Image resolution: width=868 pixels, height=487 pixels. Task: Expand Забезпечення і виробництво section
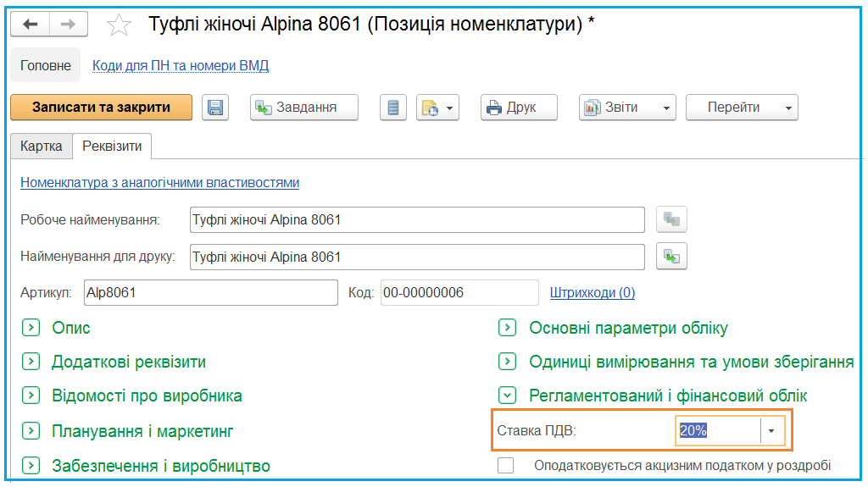[x=31, y=466]
